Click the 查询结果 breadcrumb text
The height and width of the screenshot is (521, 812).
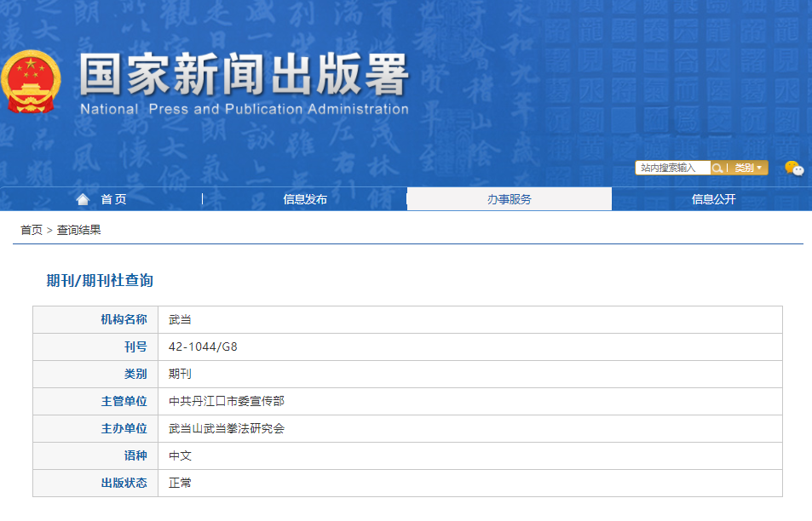pos(79,230)
